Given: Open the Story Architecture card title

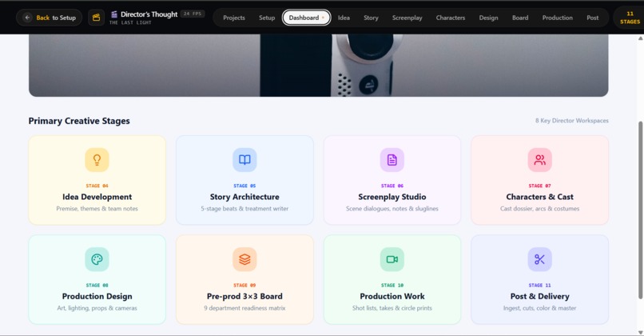Looking at the screenshot, I should (x=244, y=197).
